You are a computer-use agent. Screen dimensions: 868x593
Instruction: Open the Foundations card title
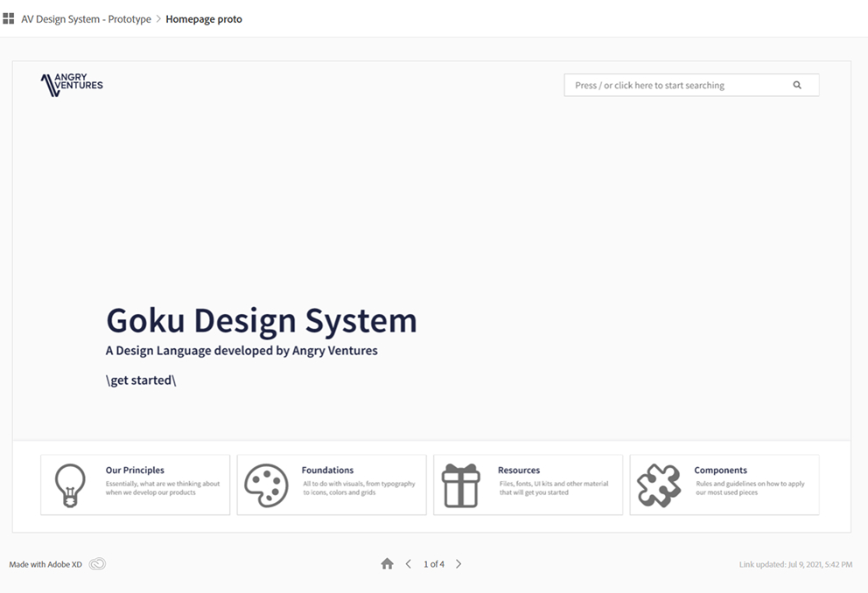[x=327, y=471]
